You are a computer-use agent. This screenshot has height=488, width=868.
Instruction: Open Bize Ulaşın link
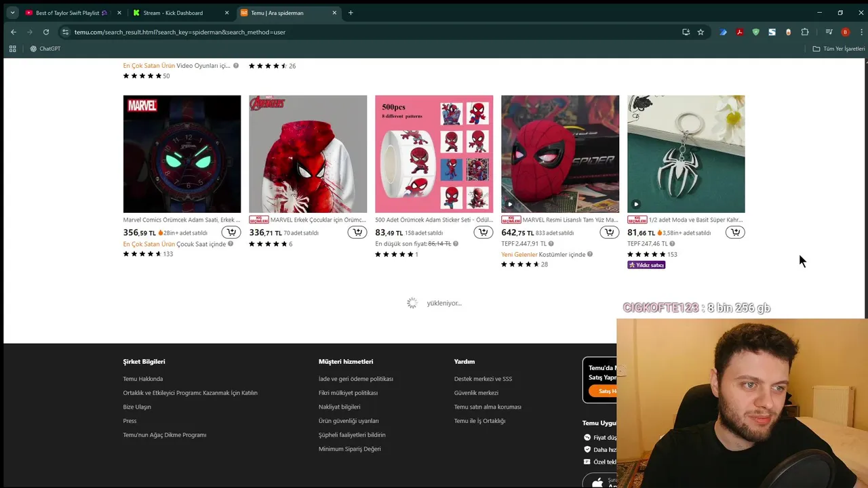pos(137,407)
